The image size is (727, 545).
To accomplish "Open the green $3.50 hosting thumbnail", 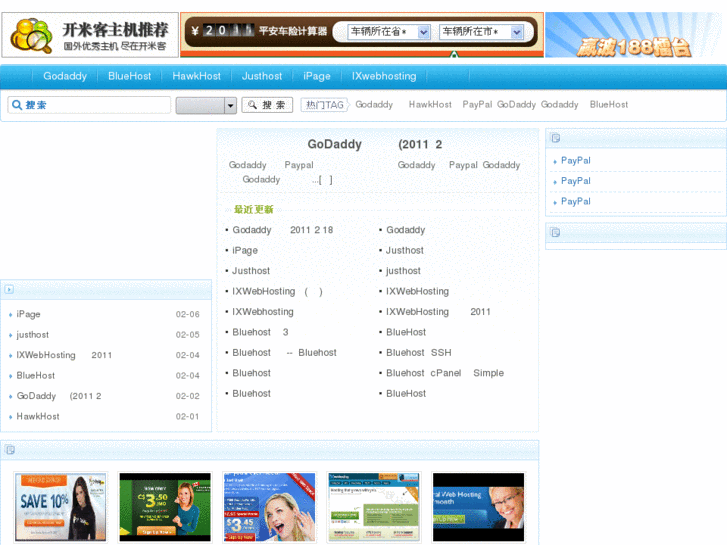I will (x=165, y=507).
